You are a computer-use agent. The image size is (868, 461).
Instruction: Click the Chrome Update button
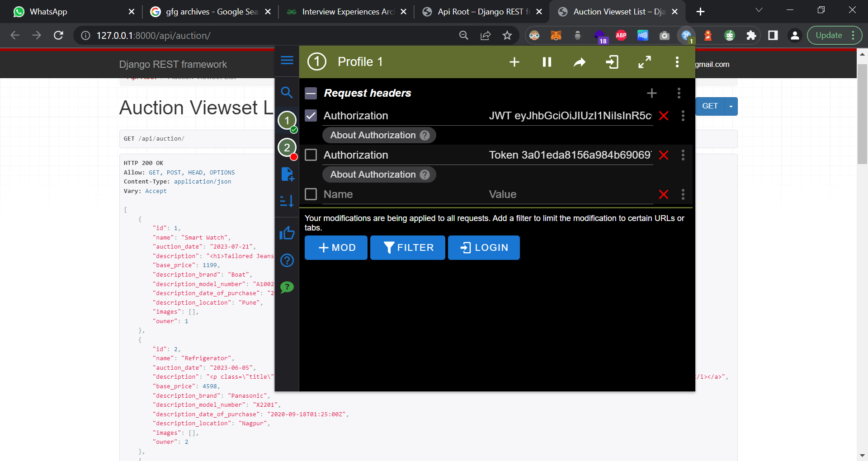[x=835, y=35]
